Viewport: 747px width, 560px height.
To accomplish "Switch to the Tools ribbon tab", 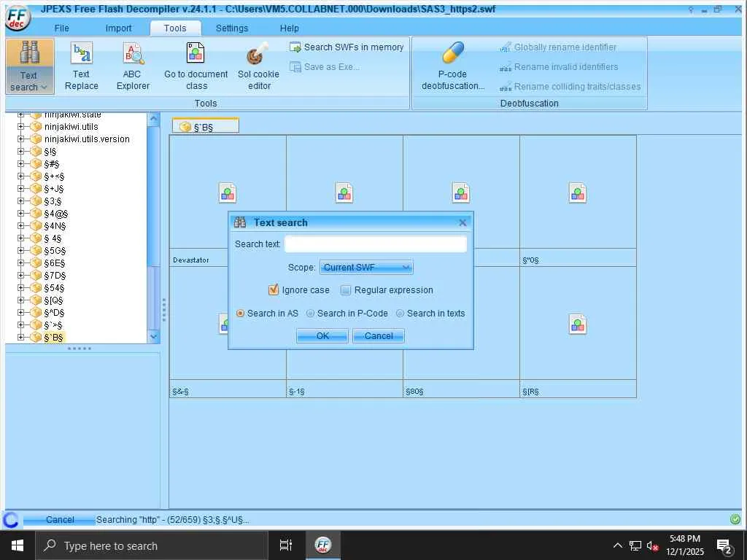I will coord(175,28).
